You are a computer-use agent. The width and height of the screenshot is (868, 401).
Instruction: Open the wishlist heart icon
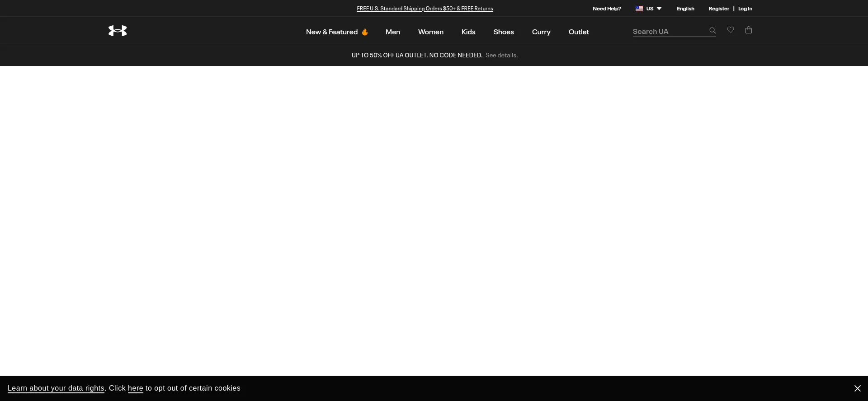pyautogui.click(x=731, y=30)
